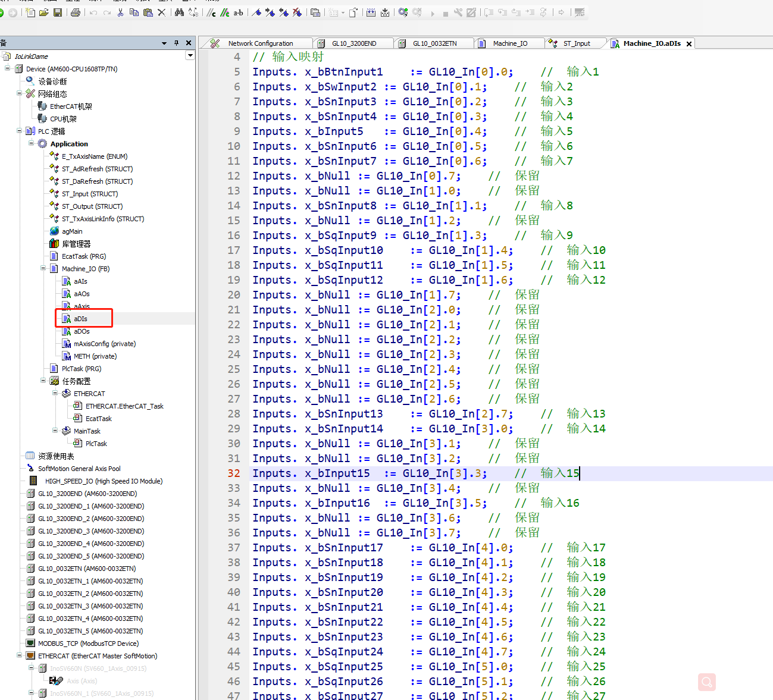
Task: Collapse ETHERCAT (EtherCAT Master SoftMotion) node
Action: pyautogui.click(x=20, y=656)
